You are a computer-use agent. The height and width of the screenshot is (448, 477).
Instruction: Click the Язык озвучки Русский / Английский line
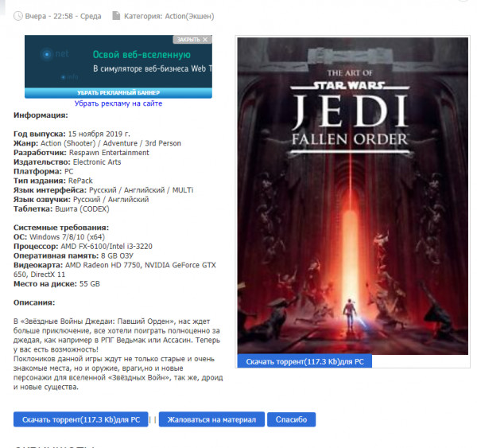[81, 200]
